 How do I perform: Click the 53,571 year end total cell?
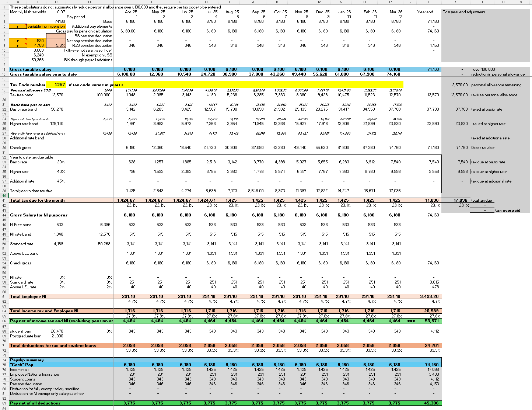(432, 321)
